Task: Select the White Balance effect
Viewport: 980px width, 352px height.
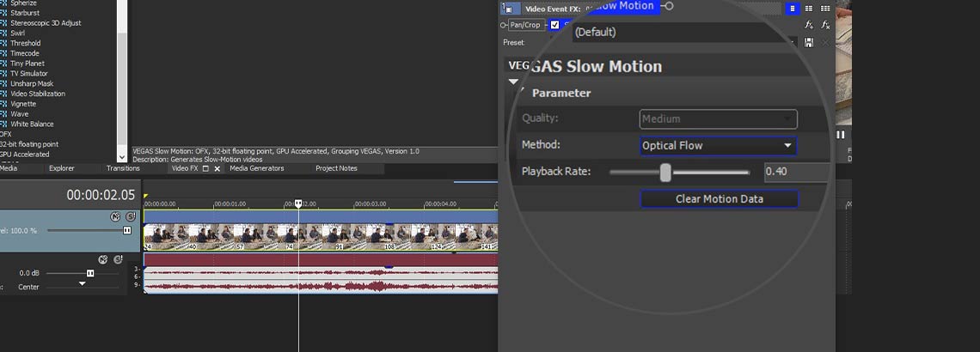Action: [32, 124]
